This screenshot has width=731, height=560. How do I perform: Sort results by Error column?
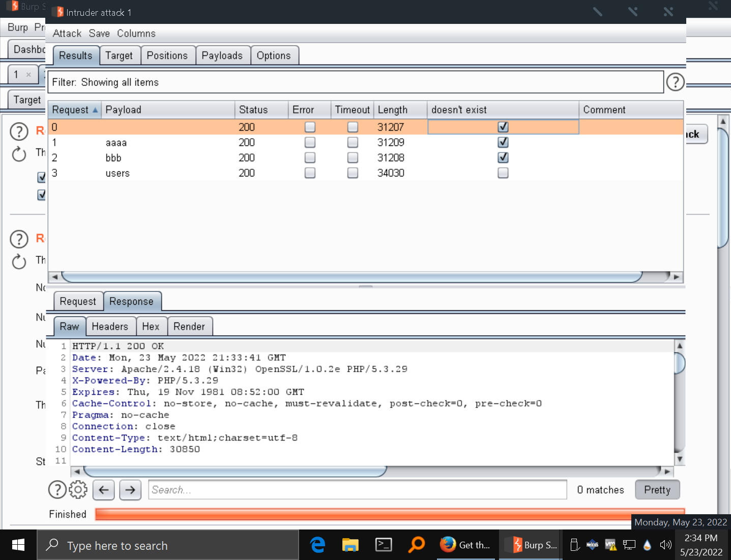pyautogui.click(x=310, y=110)
